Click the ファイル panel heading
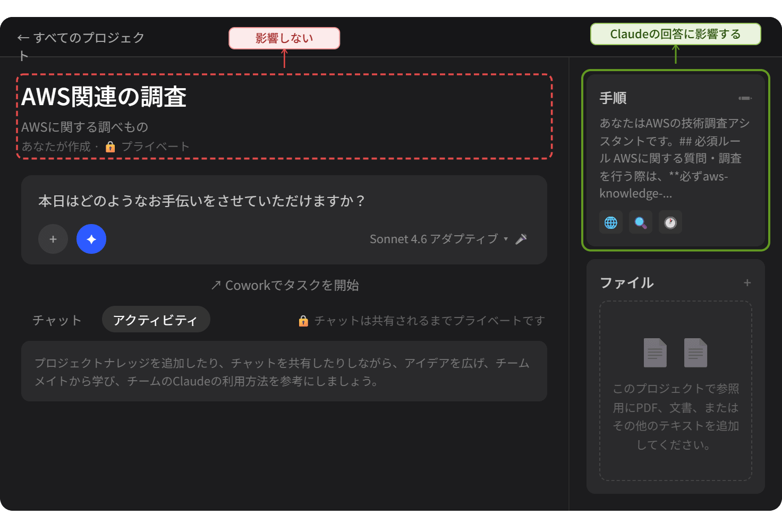This screenshot has height=532, width=782. (627, 282)
